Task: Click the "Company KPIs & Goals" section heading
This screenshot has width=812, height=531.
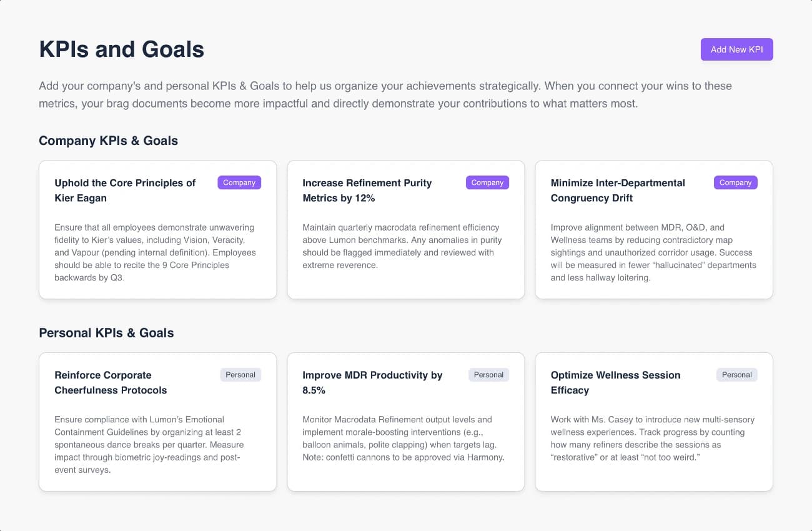Action: pyautogui.click(x=108, y=141)
